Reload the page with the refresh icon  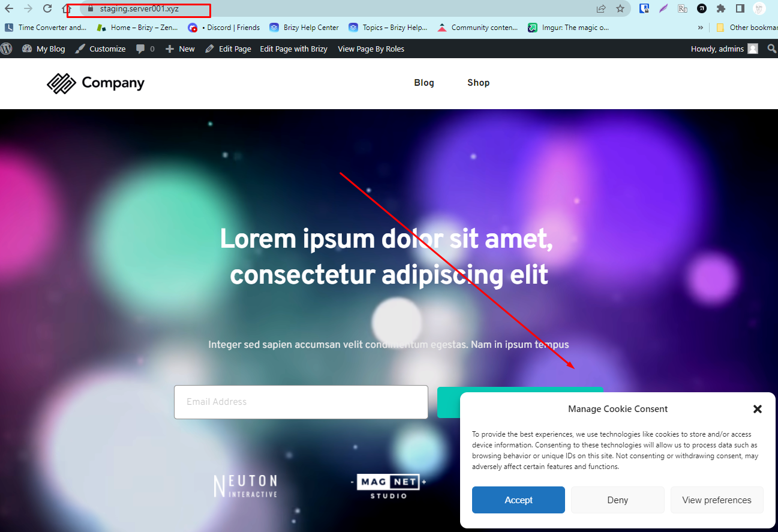coord(47,8)
